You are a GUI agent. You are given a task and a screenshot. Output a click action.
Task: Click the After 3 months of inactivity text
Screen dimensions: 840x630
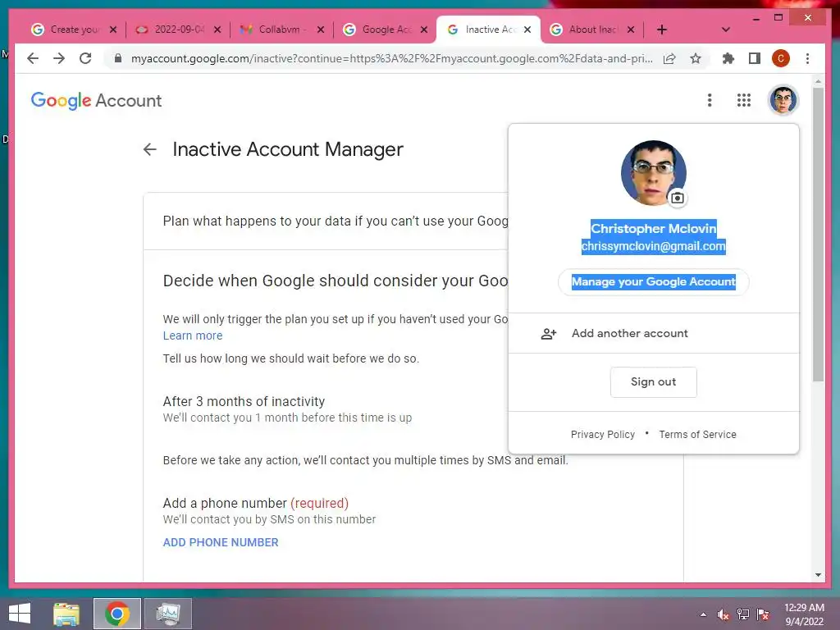[x=244, y=401]
